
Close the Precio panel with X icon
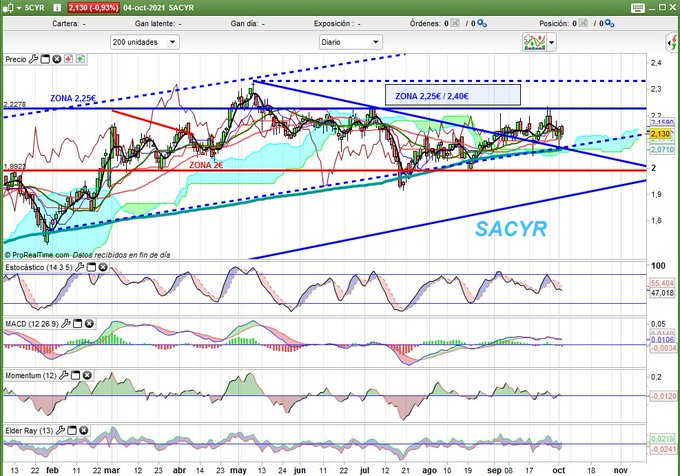point(56,59)
